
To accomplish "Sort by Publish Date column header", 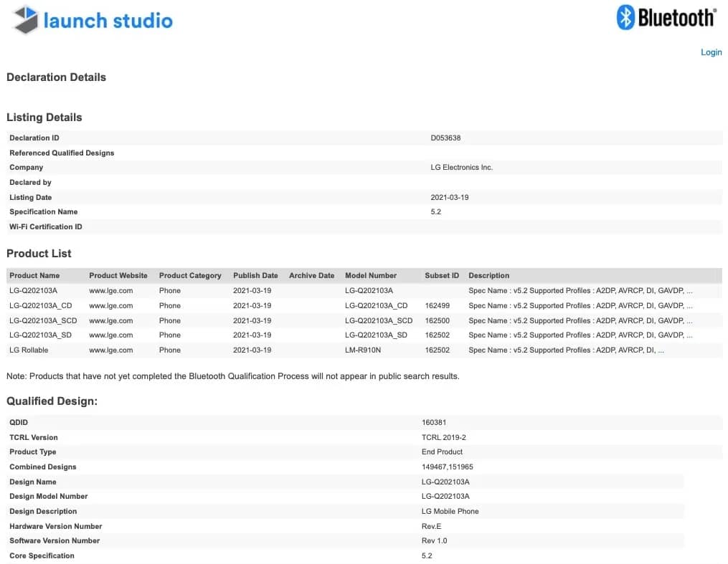I will coord(255,276).
